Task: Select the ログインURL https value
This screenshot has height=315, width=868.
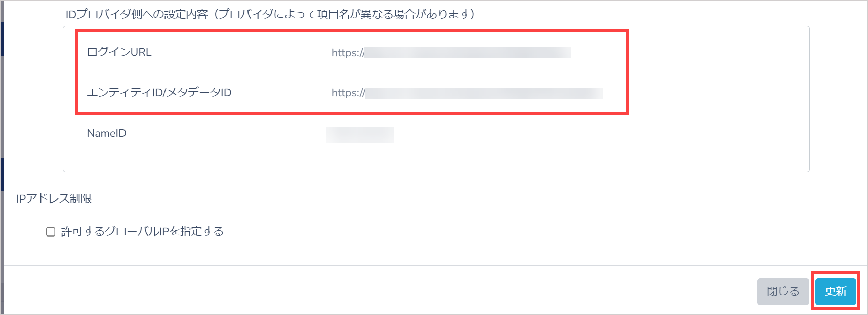Action: [451, 53]
